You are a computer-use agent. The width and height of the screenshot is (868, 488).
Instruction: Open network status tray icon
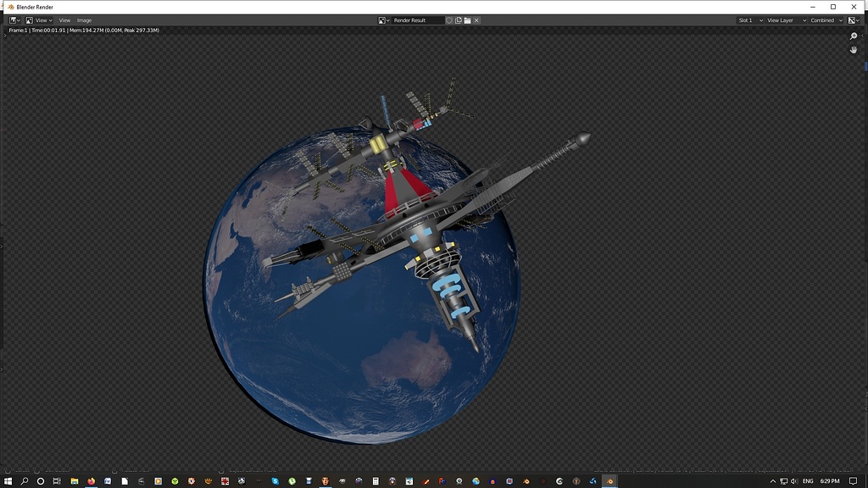coord(783,481)
